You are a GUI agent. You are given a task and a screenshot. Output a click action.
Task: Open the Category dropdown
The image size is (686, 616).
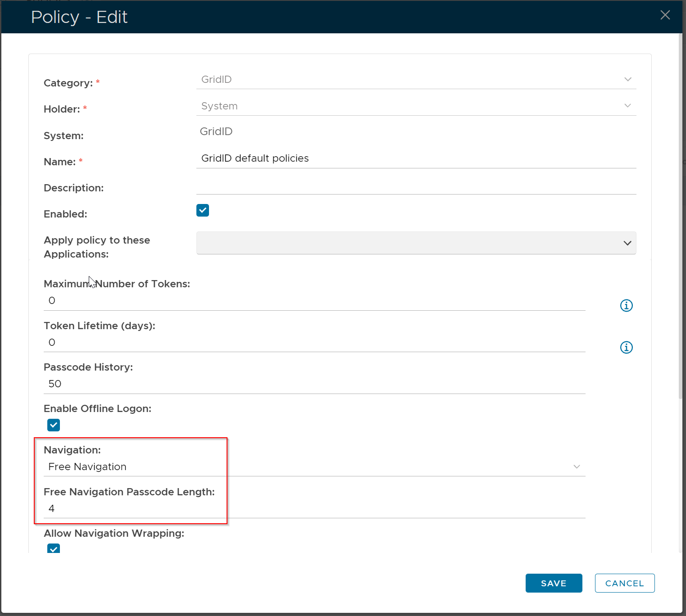[416, 80]
